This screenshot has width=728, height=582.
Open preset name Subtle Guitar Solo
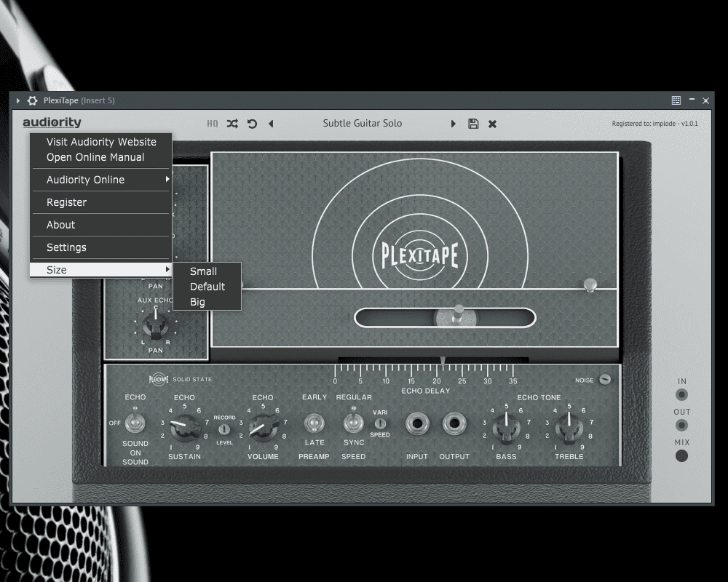click(x=363, y=123)
